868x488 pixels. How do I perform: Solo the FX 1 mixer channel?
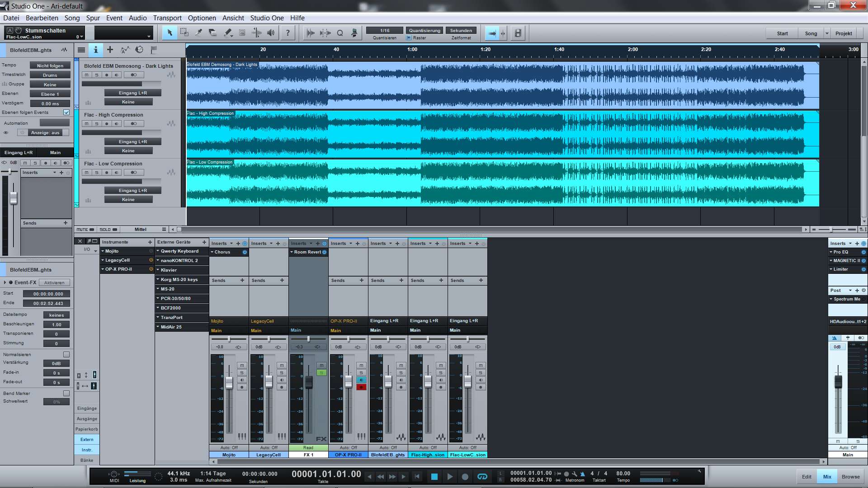tap(321, 373)
